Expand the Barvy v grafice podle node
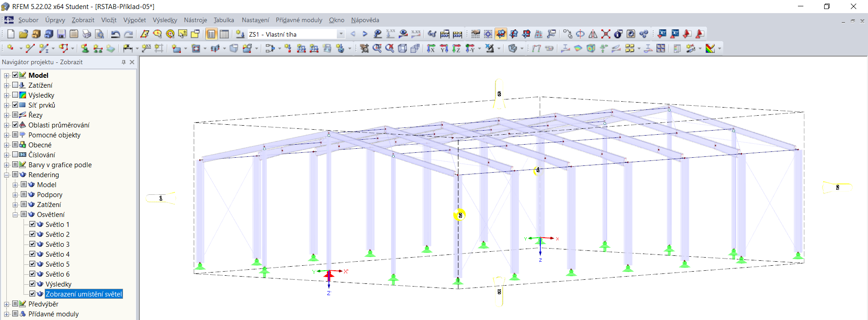 7,165
